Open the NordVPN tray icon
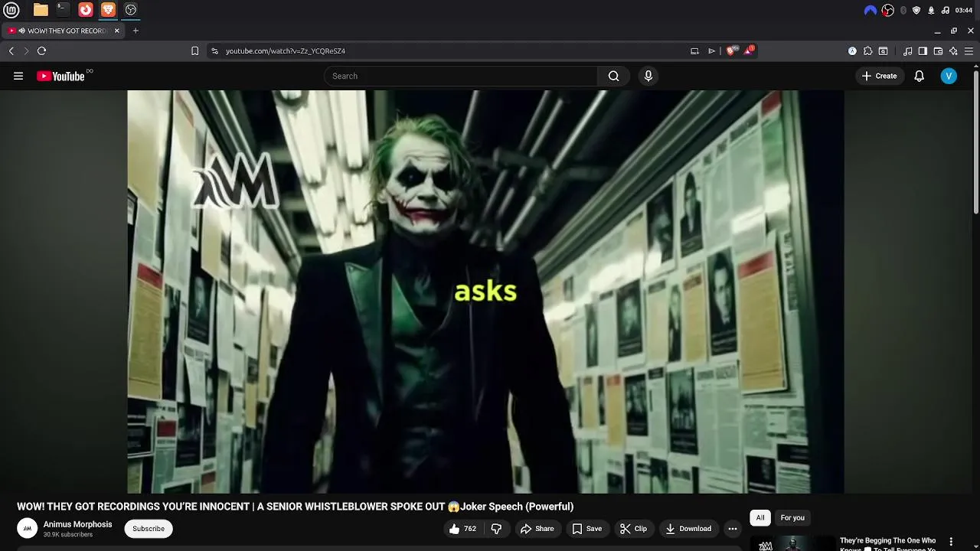This screenshot has height=551, width=980. pos(871,10)
